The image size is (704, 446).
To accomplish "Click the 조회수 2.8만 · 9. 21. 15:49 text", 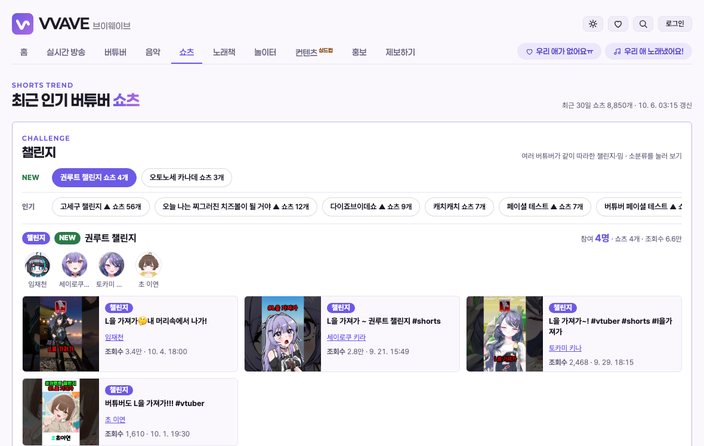I will (x=368, y=352).
